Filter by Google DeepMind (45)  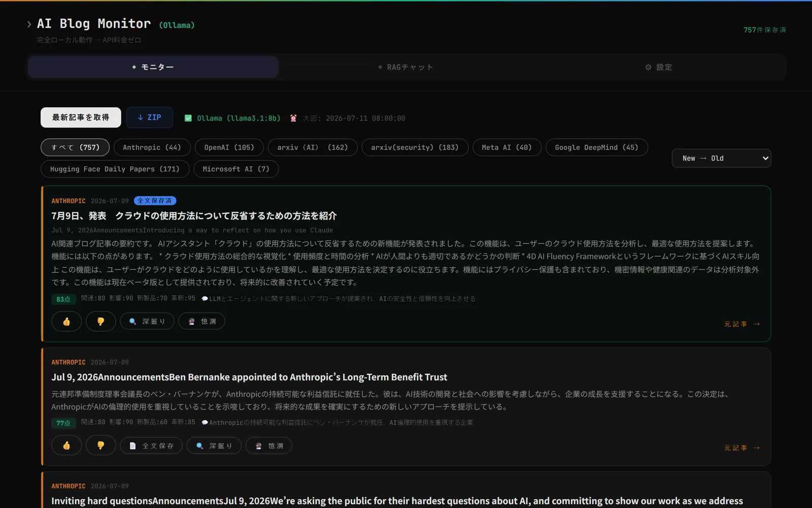pos(597,147)
